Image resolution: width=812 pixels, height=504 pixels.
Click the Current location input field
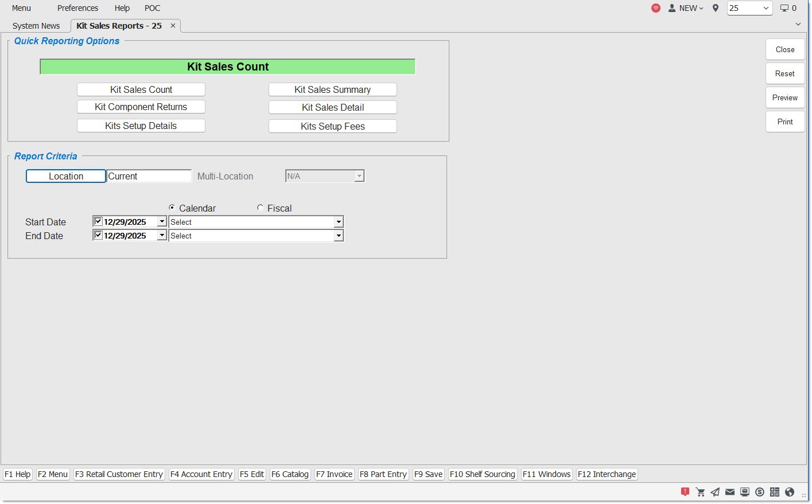click(149, 176)
